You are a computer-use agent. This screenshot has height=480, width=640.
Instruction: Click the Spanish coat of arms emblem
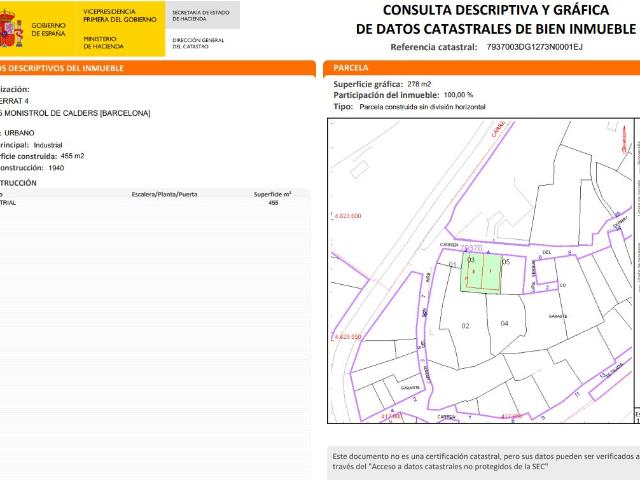pyautogui.click(x=12, y=30)
